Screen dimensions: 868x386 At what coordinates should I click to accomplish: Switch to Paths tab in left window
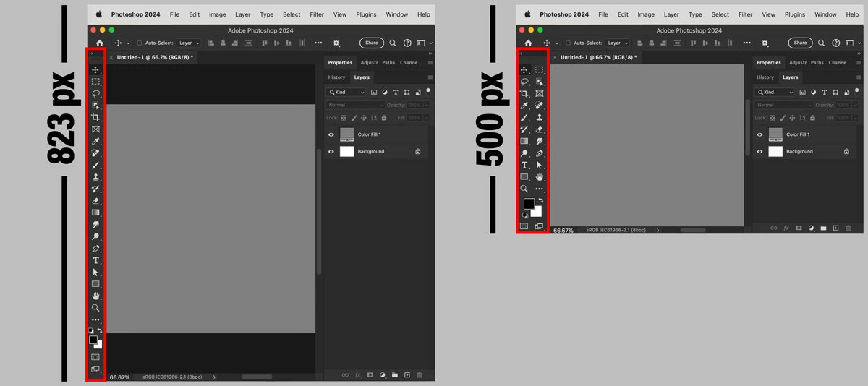point(388,63)
